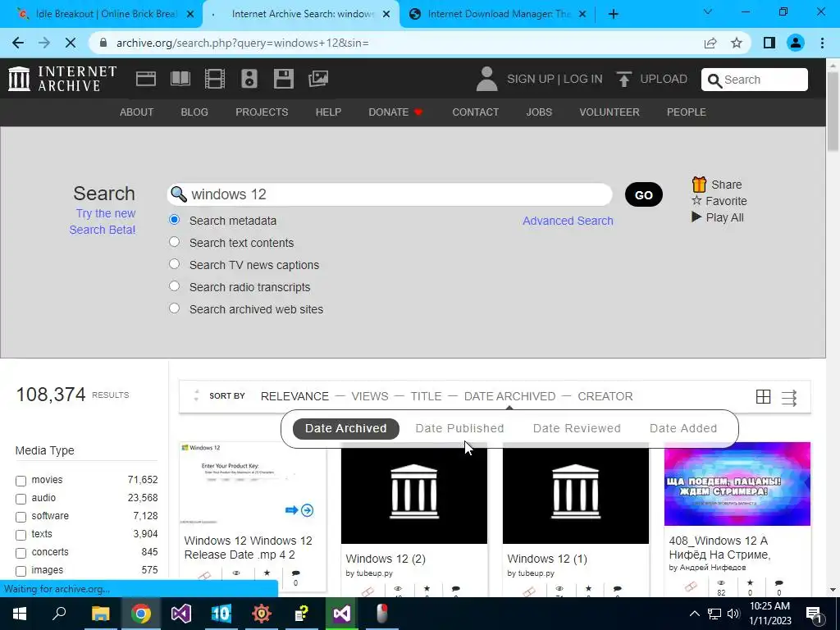This screenshot has height=630, width=840.
Task: Click the page vertical scrollbar thumb
Action: coord(833,110)
